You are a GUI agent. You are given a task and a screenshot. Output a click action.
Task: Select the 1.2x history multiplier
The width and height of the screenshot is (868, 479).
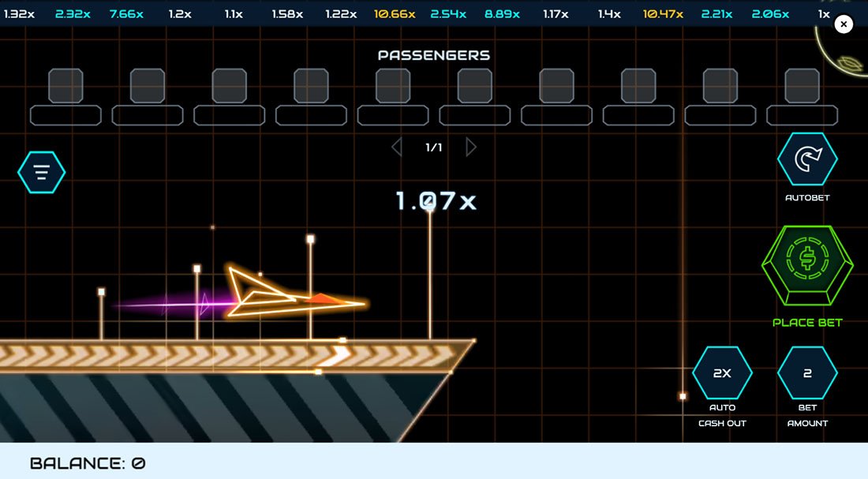[180, 14]
